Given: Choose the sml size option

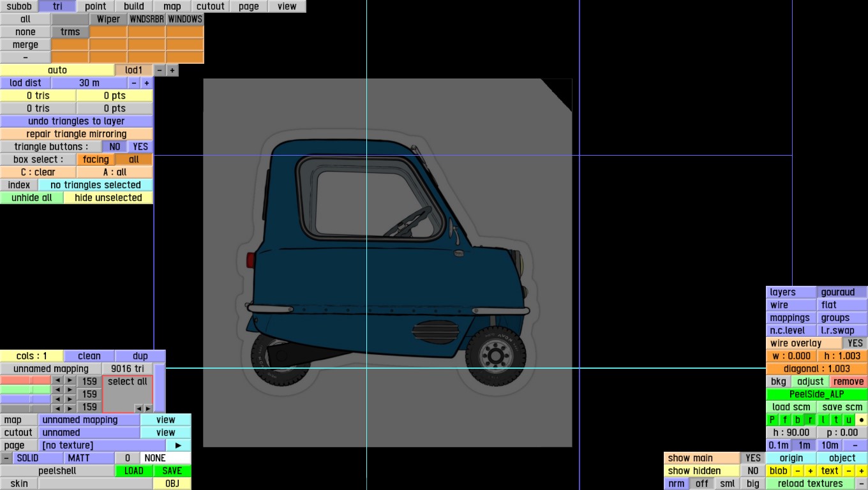Looking at the screenshot, I should pos(728,484).
